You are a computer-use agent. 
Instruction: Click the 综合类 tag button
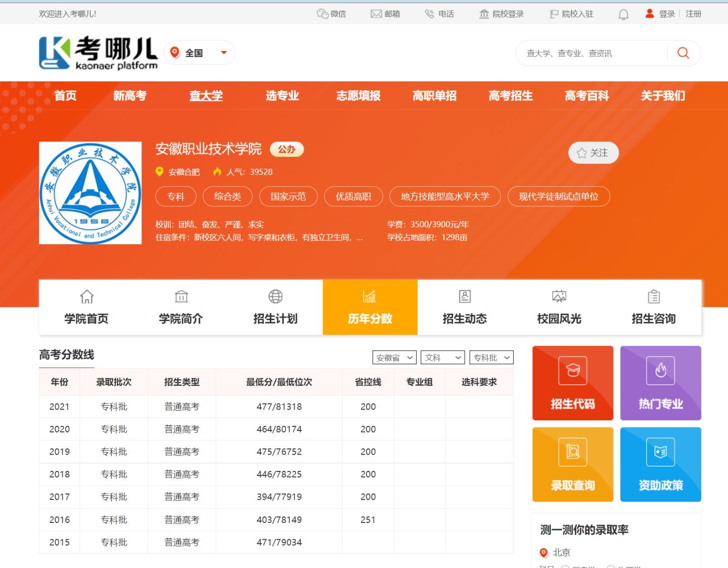click(227, 196)
